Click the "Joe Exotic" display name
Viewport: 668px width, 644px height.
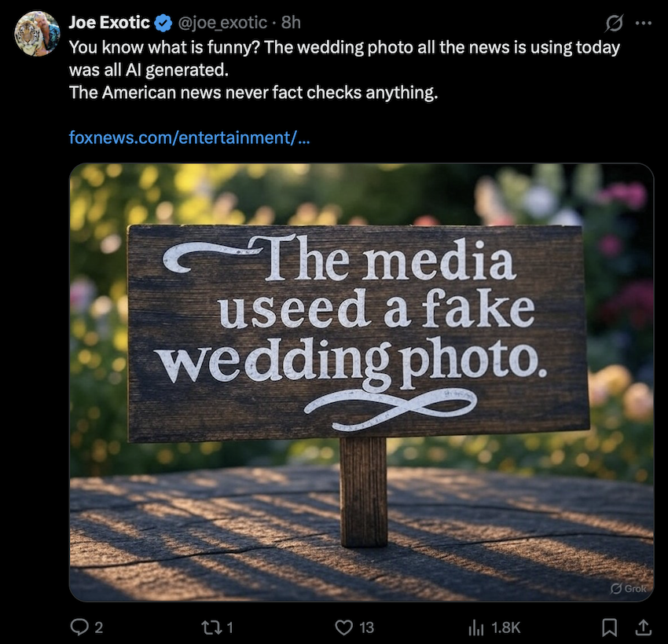[x=109, y=23]
